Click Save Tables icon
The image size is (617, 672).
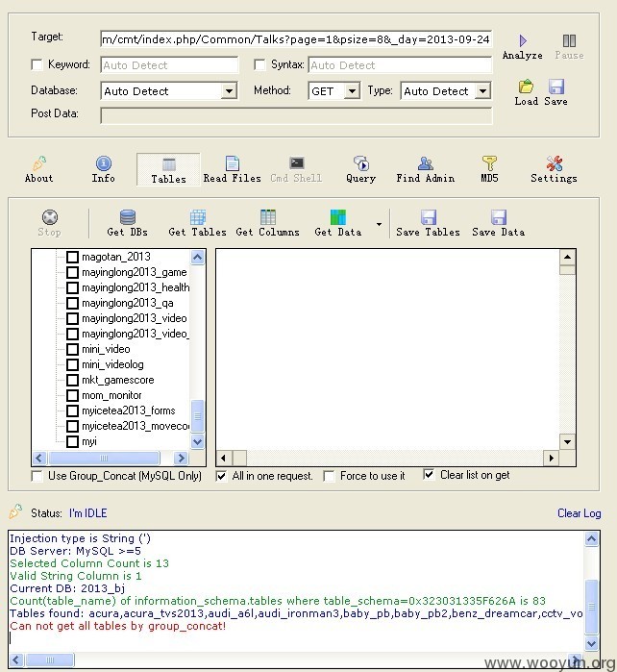pos(428,217)
